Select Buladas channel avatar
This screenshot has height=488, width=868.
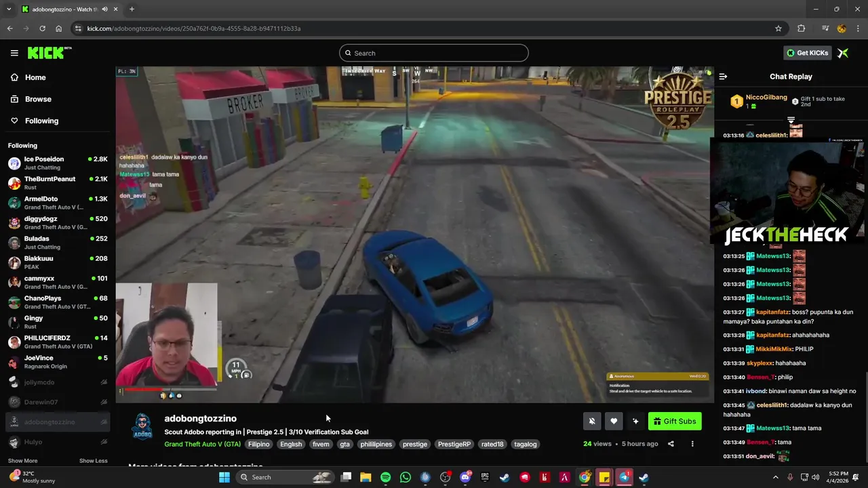pyautogui.click(x=14, y=243)
